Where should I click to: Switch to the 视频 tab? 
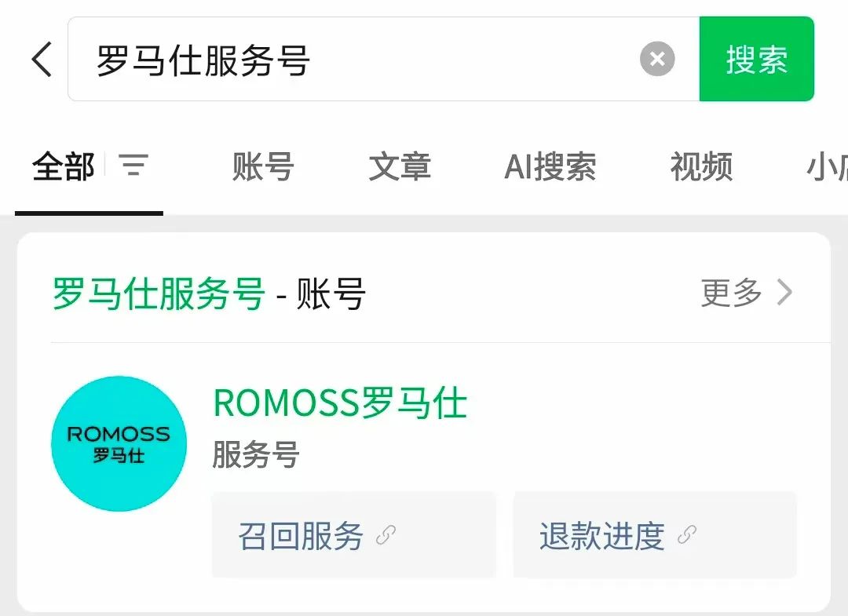click(701, 166)
